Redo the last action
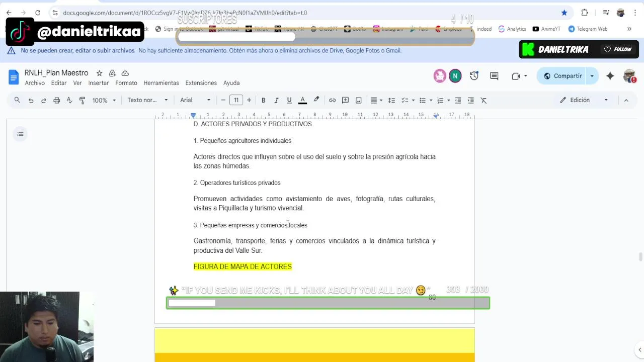Image resolution: width=644 pixels, height=362 pixels. point(44,100)
